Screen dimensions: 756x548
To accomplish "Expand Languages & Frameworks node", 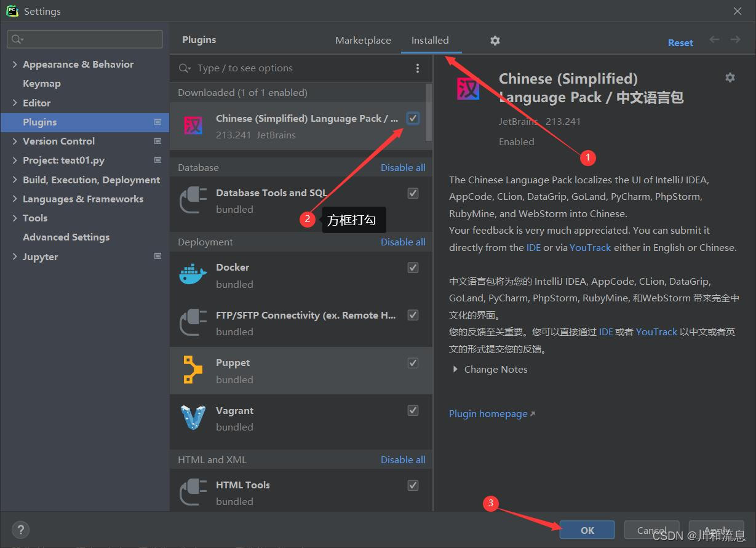I will [x=15, y=199].
